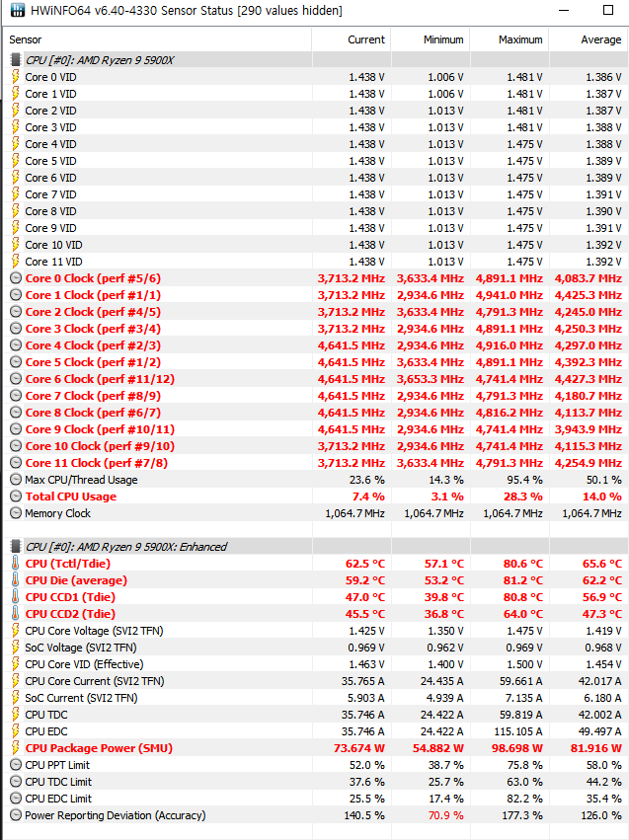Viewport: 629px width, 840px height.
Task: Maximize the HWiNFO64 Sensor Status window
Action: 560,11
